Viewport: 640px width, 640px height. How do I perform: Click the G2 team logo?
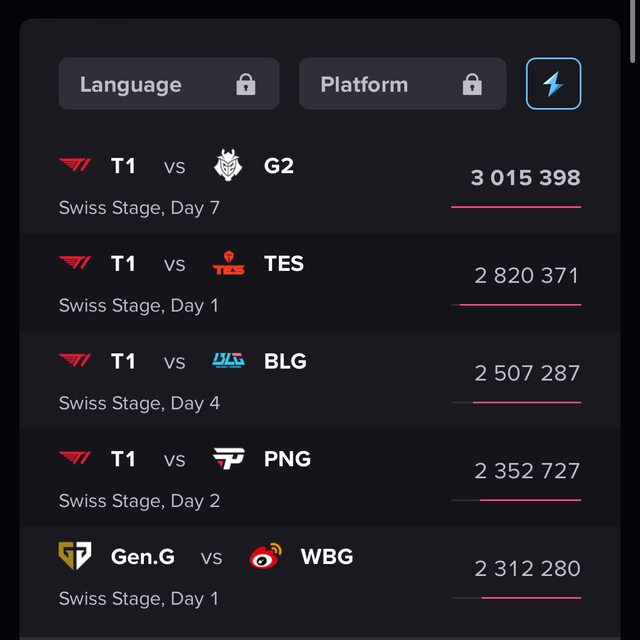click(x=228, y=166)
